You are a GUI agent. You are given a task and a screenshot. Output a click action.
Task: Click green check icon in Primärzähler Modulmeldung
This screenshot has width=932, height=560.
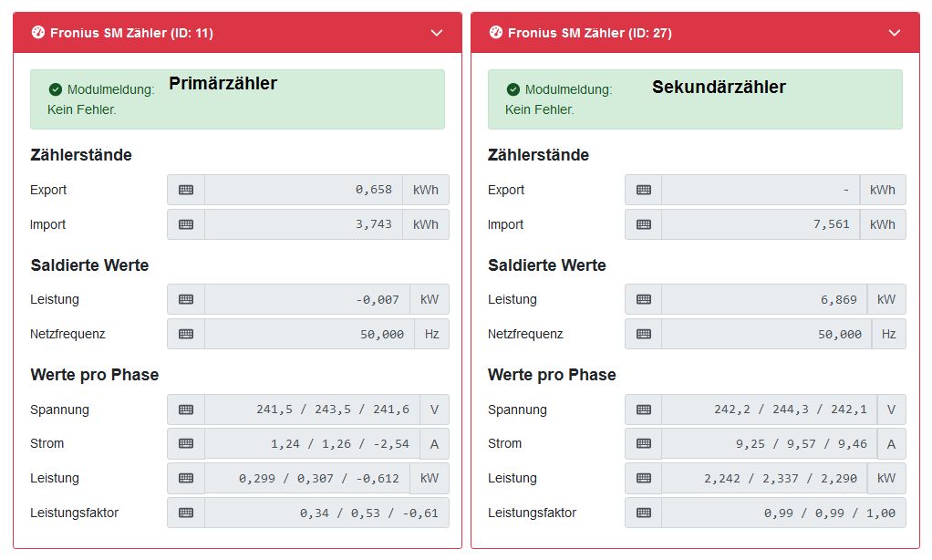[x=56, y=89]
